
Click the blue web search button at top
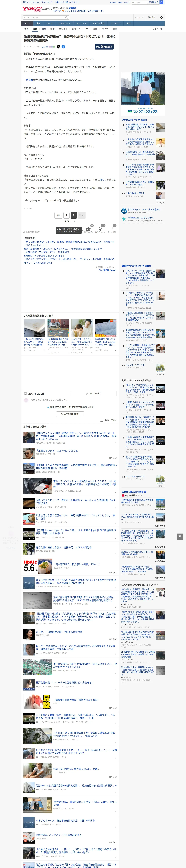pos(161,2)
